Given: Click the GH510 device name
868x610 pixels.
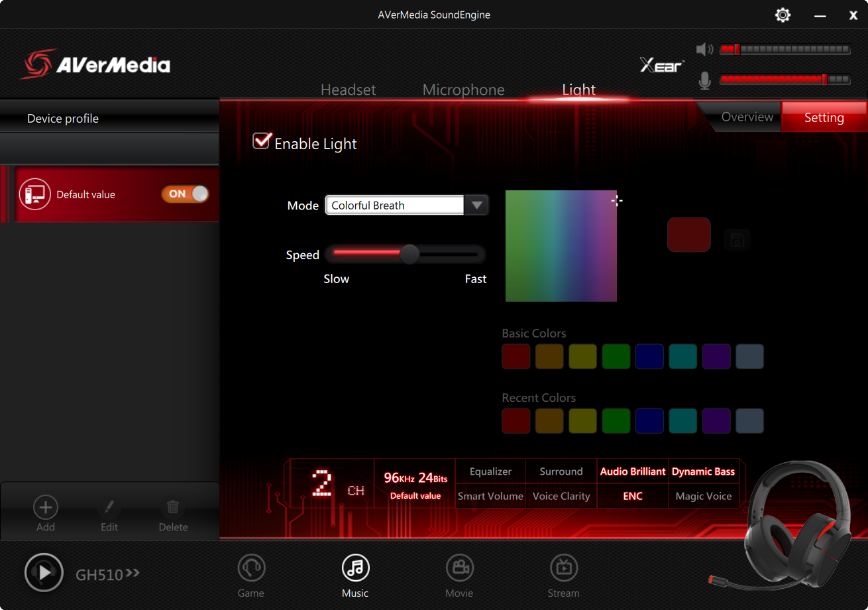Looking at the screenshot, I should pyautogui.click(x=99, y=575).
